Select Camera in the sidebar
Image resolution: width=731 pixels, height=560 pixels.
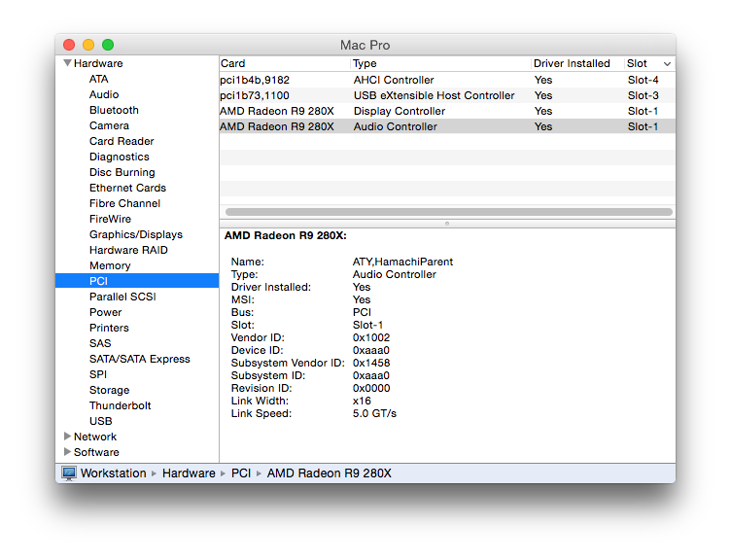tap(109, 125)
